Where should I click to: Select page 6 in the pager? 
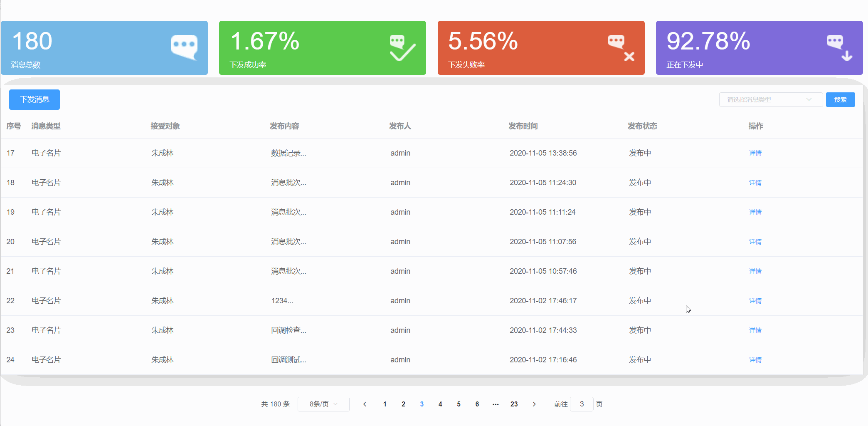(x=477, y=404)
